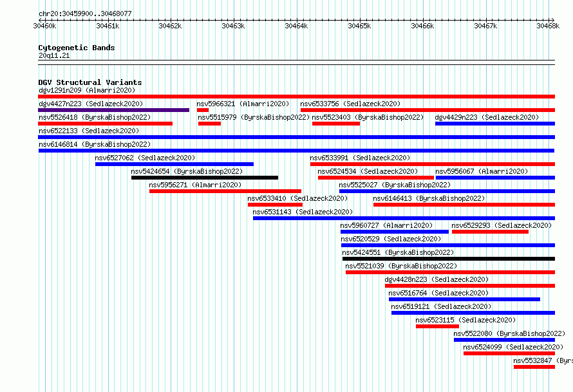The width and height of the screenshot is (573, 392).
Task: Click the 30464k ruler position label
Action: [x=296, y=26]
